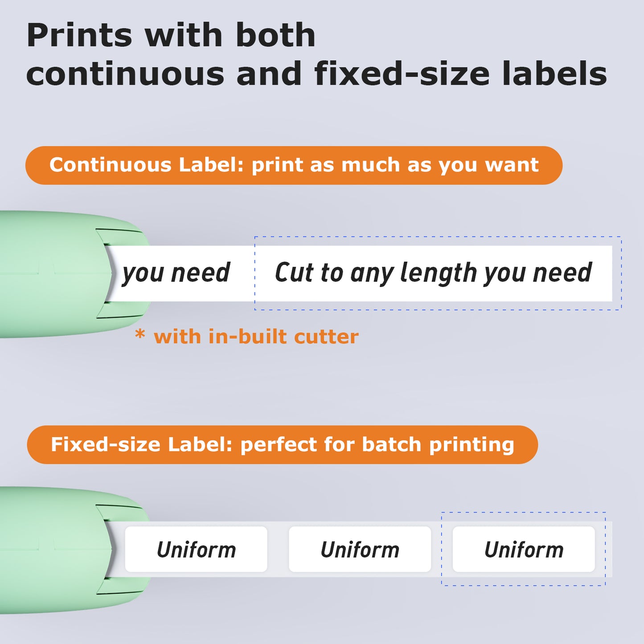Click the word 'labels' ending the headline
Viewport: 644px width, 644px height.
554,74
